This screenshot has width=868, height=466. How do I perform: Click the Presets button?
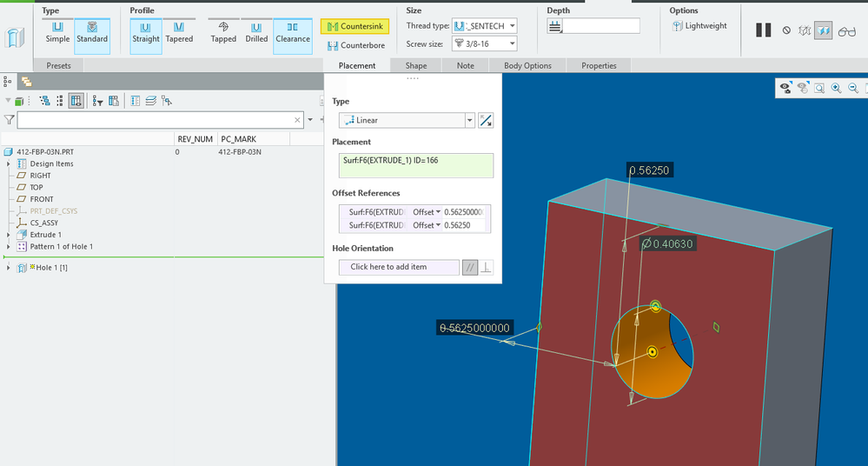tap(58, 65)
